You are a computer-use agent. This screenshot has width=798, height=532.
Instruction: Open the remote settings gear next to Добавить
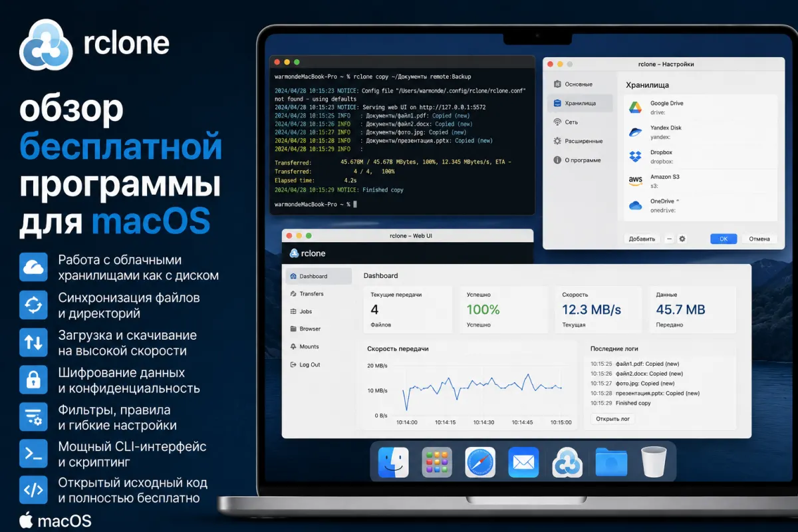coord(682,239)
